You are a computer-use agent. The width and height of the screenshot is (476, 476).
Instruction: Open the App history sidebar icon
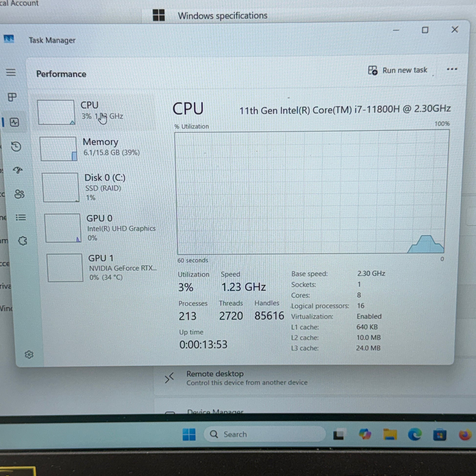click(x=16, y=147)
